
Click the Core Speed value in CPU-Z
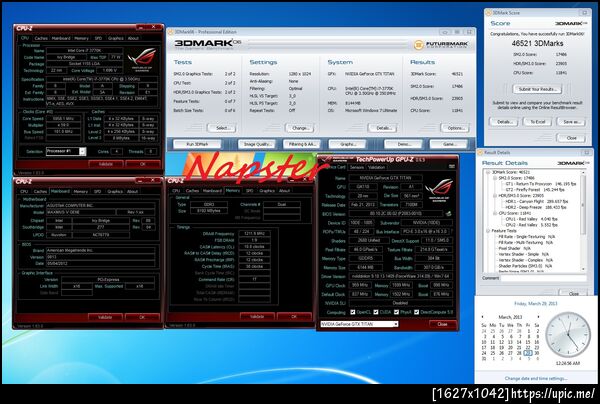63,119
